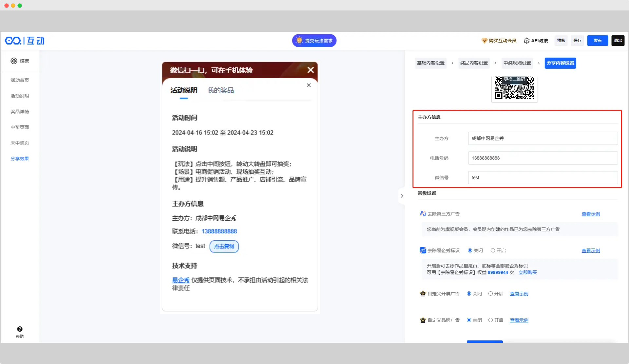629x364 pixels.
Task: Click the blue 发布 publish button
Action: [597, 41]
